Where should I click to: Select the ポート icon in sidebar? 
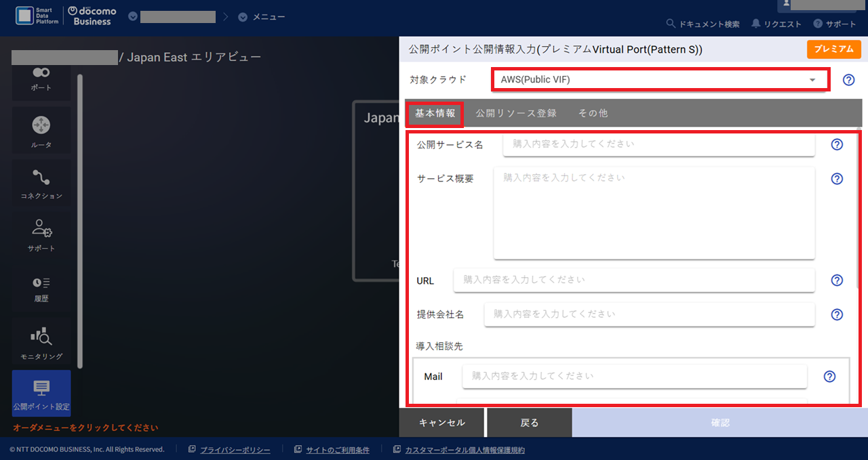click(41, 78)
